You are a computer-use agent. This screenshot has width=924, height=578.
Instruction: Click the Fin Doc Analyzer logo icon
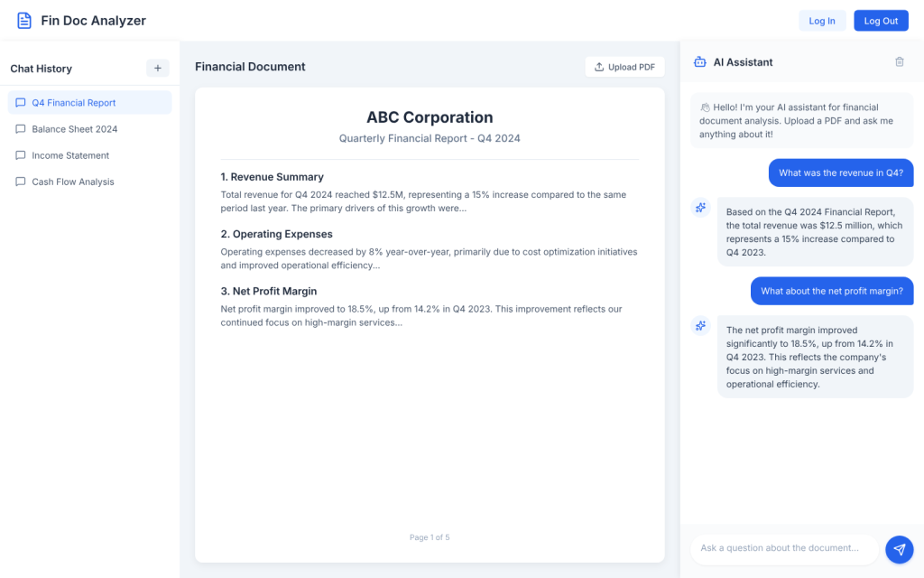pos(24,21)
